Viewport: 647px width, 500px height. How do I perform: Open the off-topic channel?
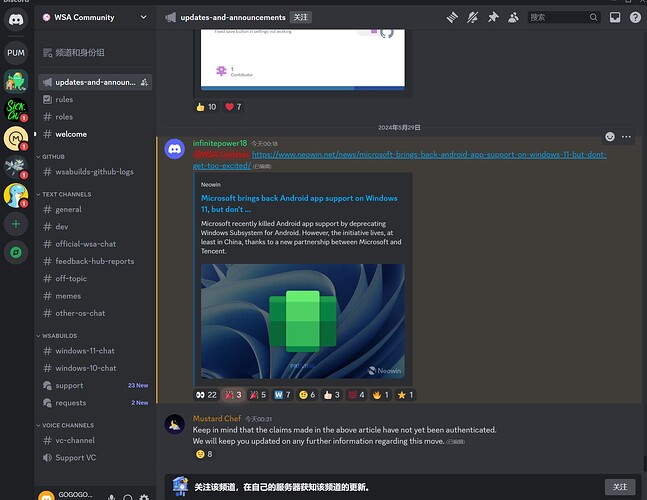pos(95,278)
